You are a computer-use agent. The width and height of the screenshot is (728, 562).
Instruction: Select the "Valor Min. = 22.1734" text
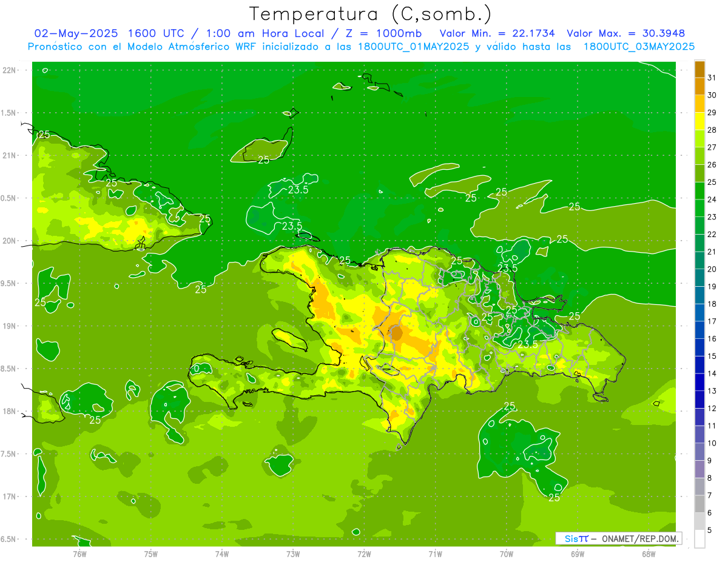497,33
